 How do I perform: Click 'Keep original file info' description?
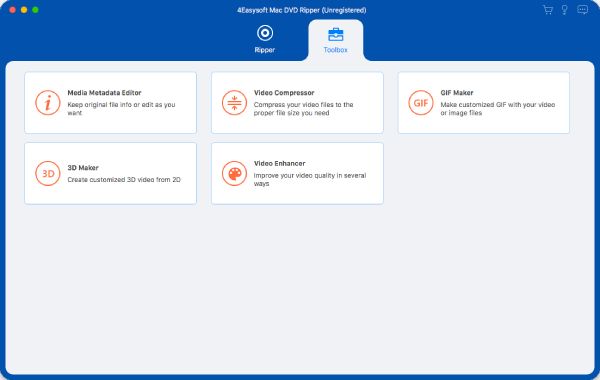point(121,109)
